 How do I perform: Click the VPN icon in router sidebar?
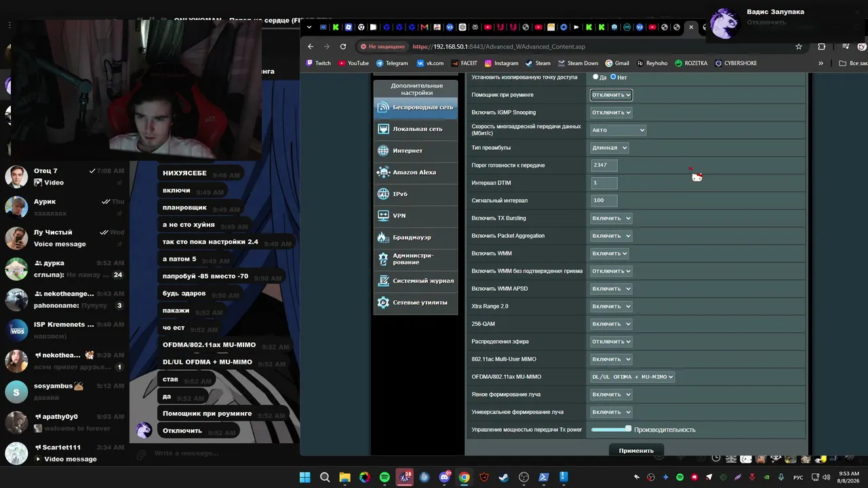tap(383, 216)
